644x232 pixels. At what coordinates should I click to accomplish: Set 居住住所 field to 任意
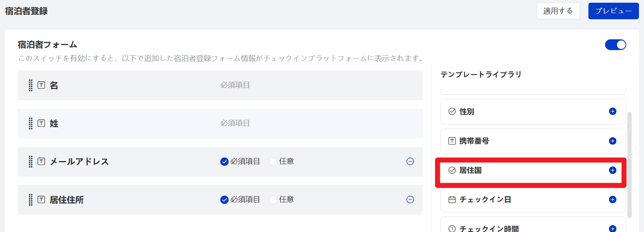click(273, 200)
